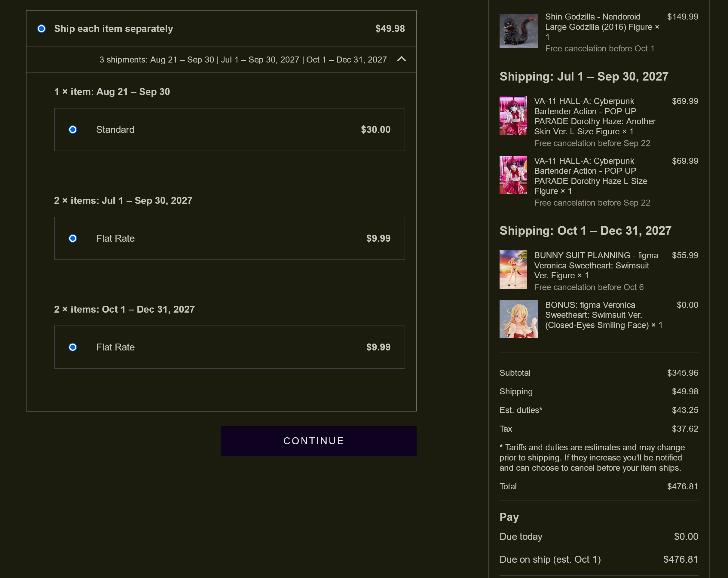Screen dimensions: 728x578
Task: Click the 'Shipping: Oct 1 – Dec 31, 2027' heading
Action: pos(585,231)
